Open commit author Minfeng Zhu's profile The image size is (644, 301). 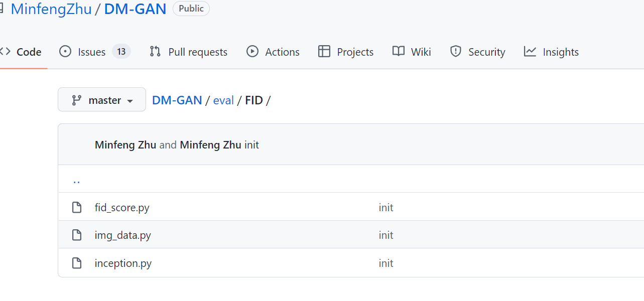[x=125, y=144]
